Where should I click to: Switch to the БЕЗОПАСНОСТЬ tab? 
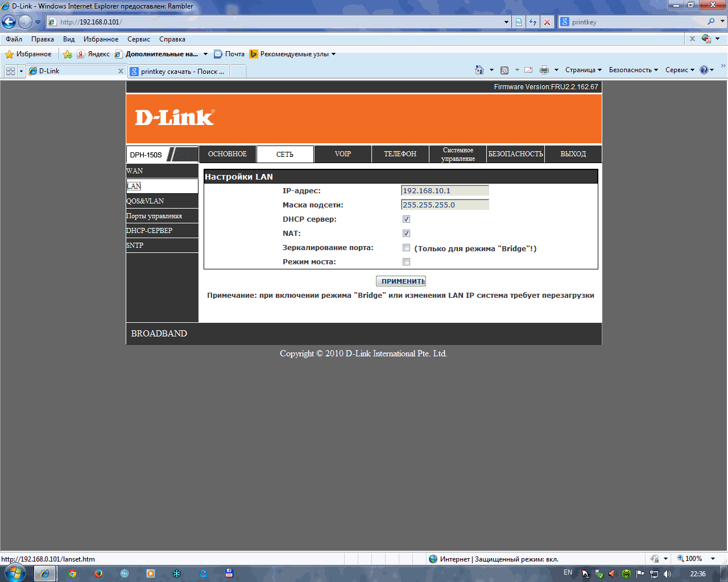(x=515, y=154)
